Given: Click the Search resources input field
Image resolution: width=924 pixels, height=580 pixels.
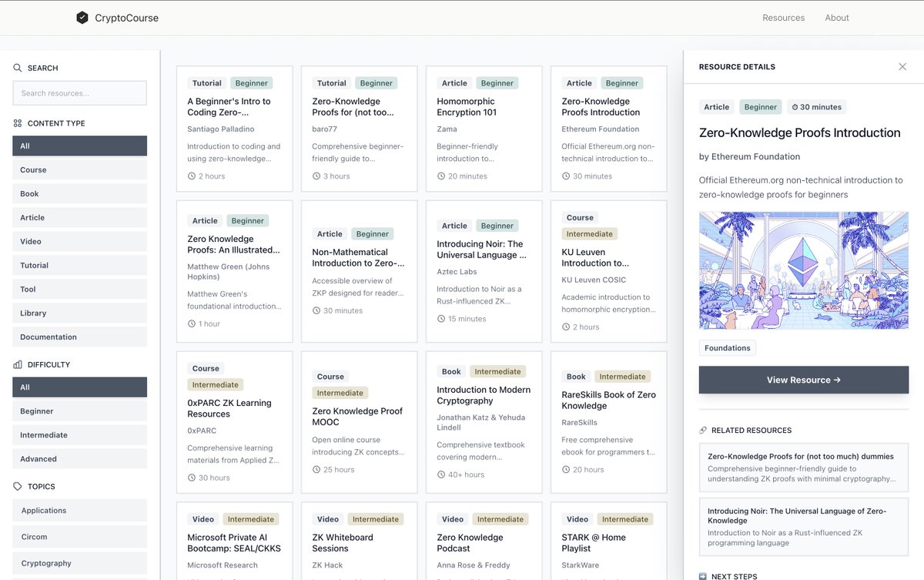Looking at the screenshot, I should (x=80, y=93).
